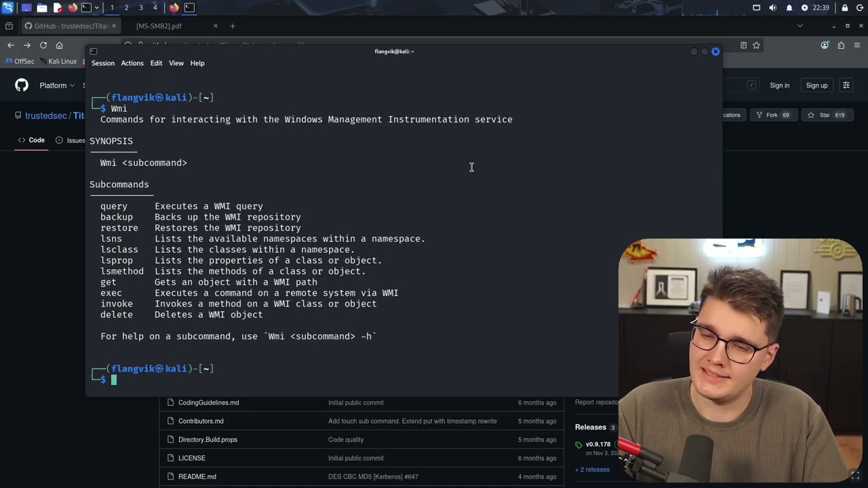This screenshot has width=868, height=488.
Task: Focus the terminal window in the taskbar
Action: [x=189, y=7]
